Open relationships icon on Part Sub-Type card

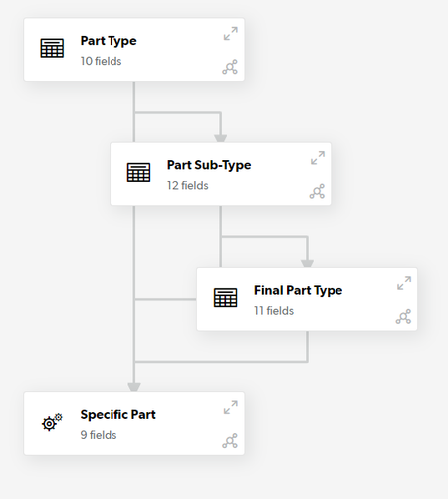point(317,191)
